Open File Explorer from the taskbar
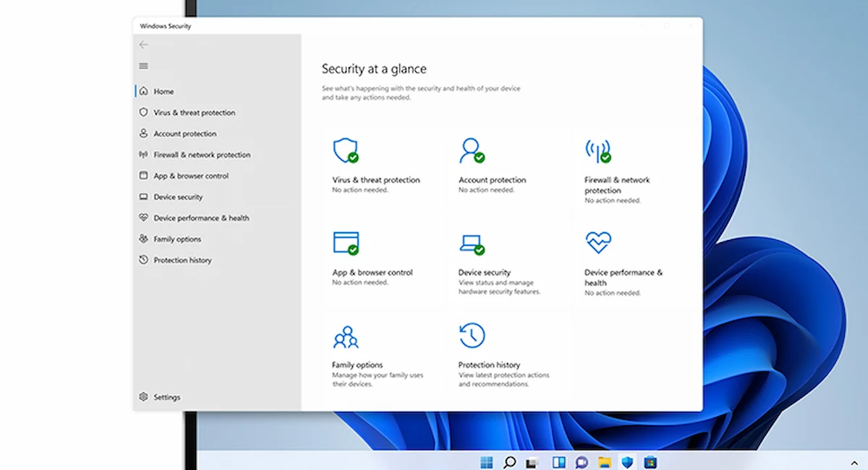The image size is (868, 470). pos(605,462)
